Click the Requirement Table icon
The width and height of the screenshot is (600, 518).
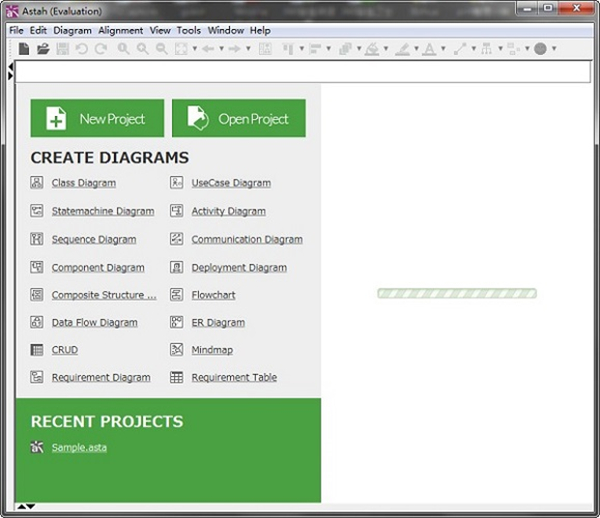point(176,378)
